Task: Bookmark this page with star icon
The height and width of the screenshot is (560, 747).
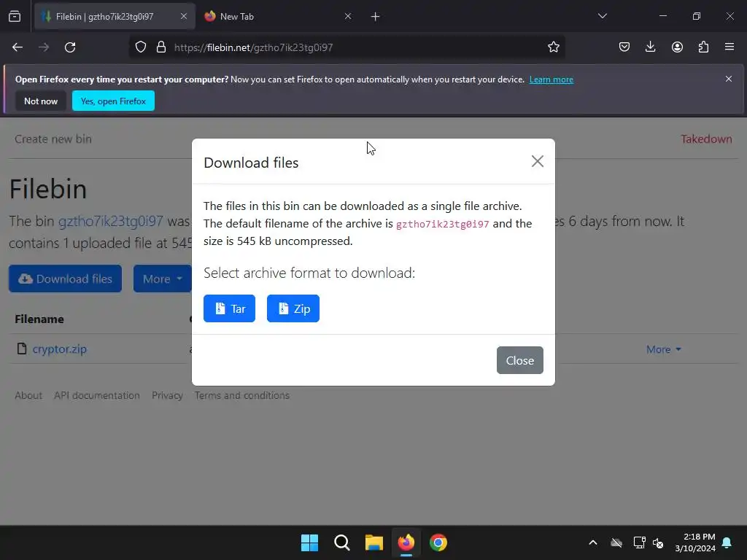Action: (553, 47)
